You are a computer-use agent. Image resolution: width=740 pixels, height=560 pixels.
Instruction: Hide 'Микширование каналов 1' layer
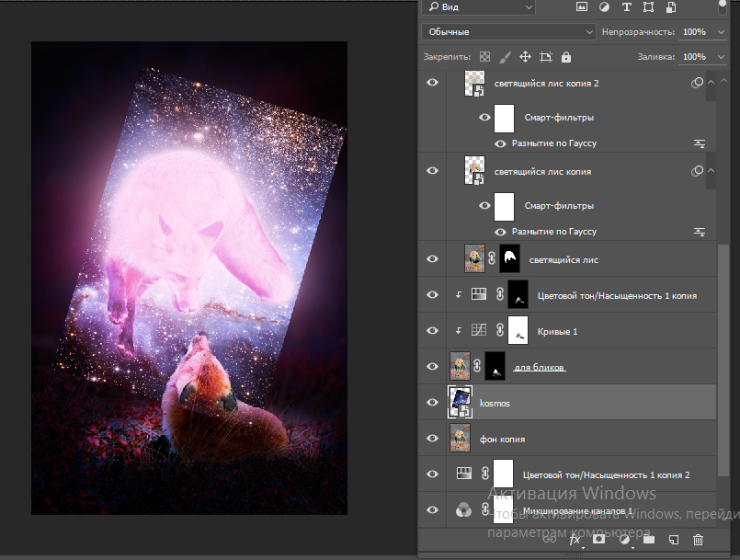(432, 510)
